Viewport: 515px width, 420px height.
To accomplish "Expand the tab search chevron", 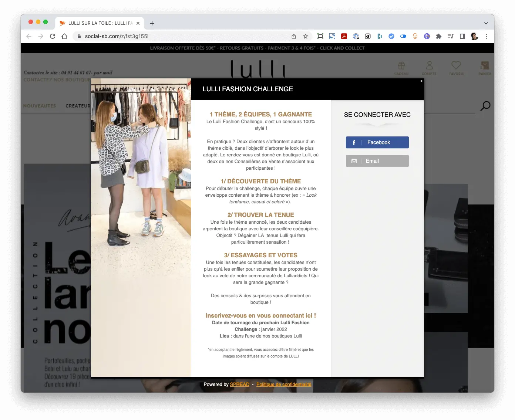I will pos(486,23).
